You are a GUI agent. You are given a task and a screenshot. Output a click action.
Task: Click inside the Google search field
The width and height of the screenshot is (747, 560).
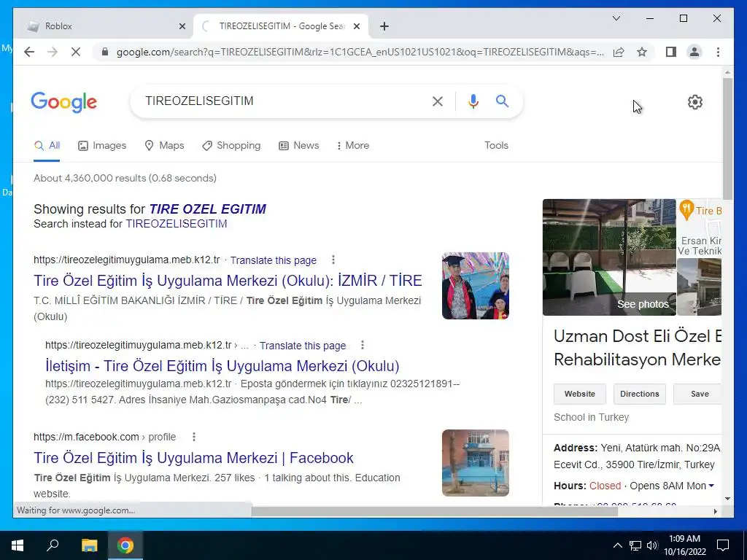286,101
